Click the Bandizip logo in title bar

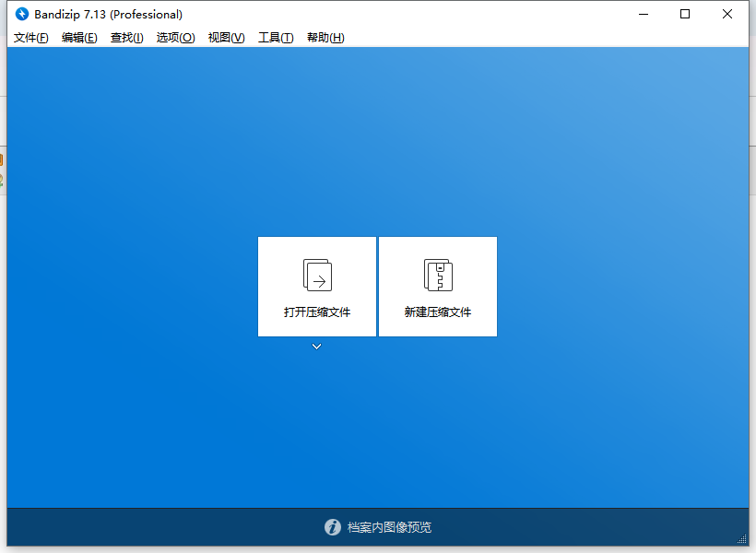click(x=22, y=14)
